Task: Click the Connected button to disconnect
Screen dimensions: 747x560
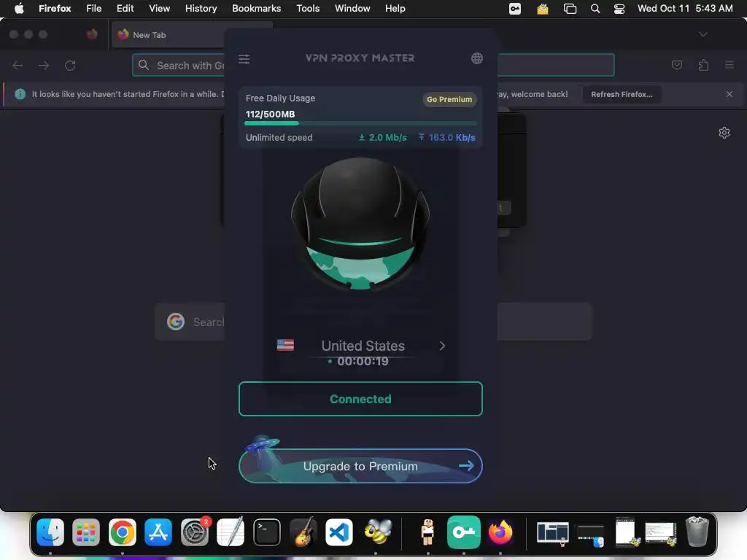Action: coord(360,399)
